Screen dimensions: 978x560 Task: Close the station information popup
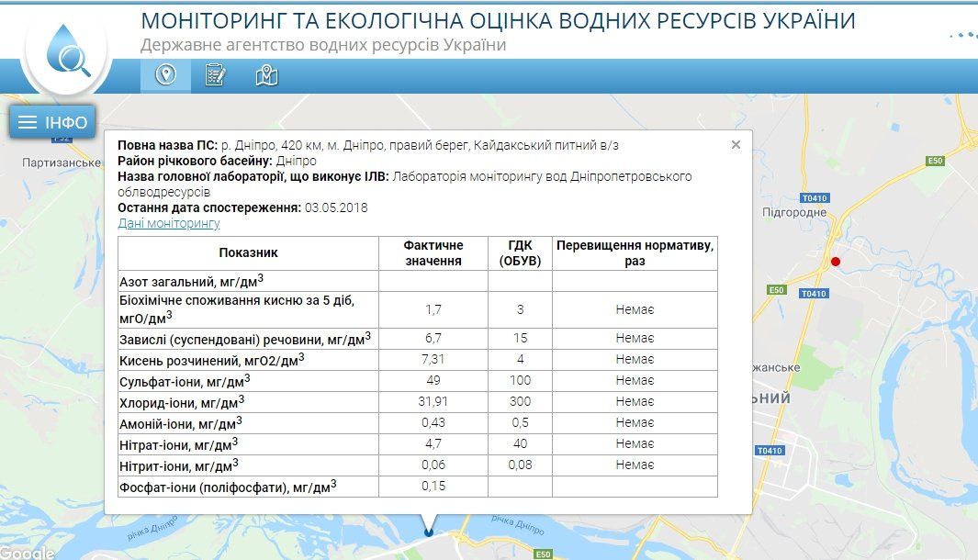pyautogui.click(x=735, y=145)
